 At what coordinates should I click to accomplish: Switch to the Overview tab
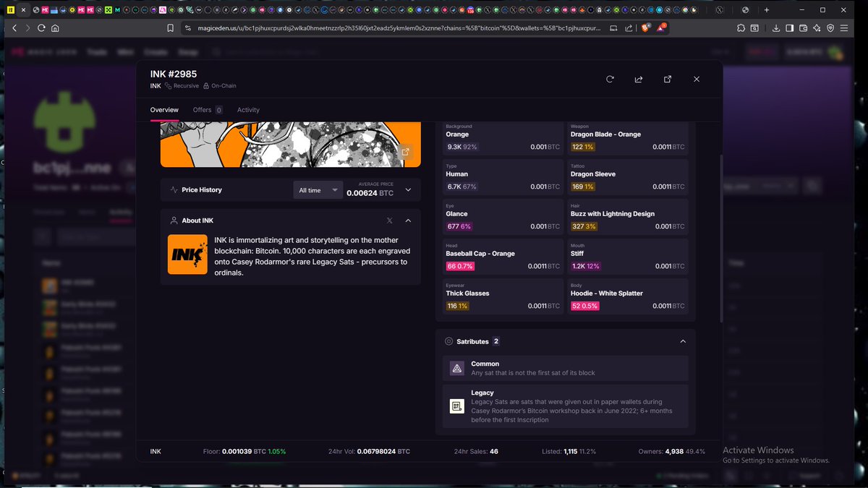[164, 110]
